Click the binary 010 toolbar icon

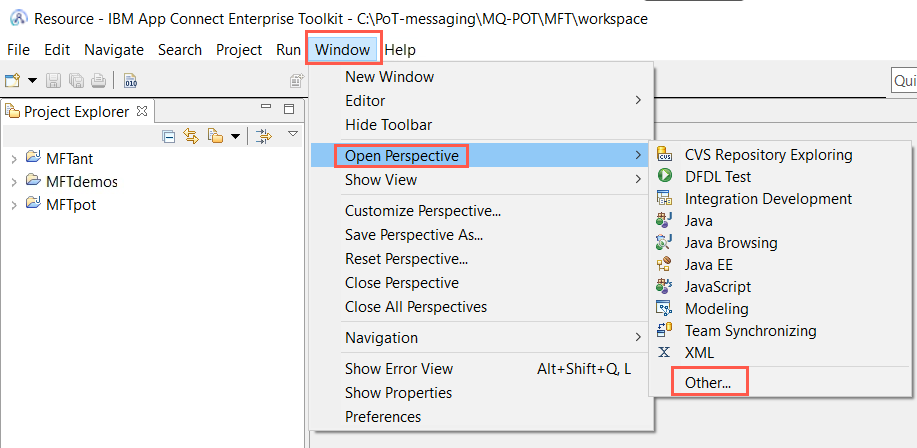pyautogui.click(x=130, y=81)
